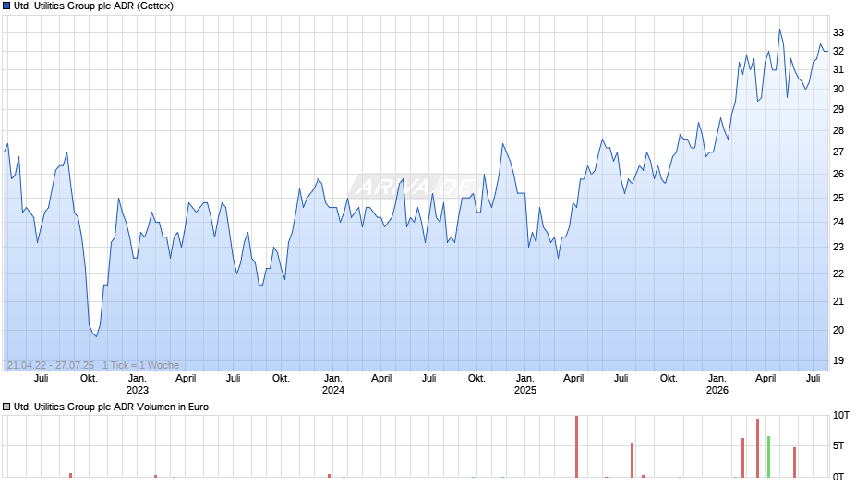Click the Jan. 2025 time axis label
The width and height of the screenshot is (868, 486).
524,384
